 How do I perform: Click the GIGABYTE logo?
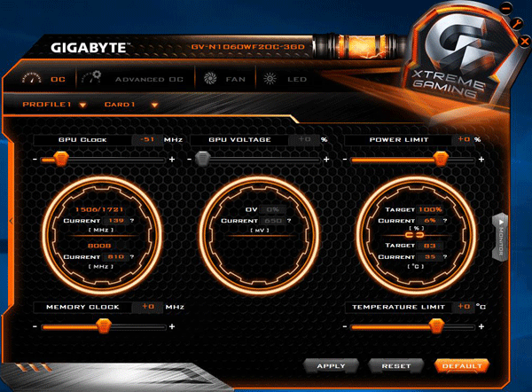coord(90,48)
